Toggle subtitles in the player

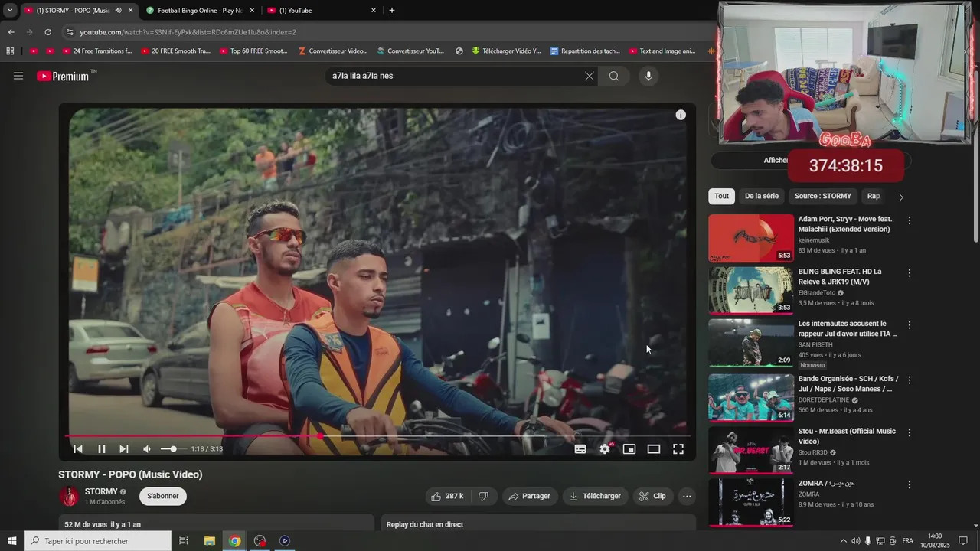coord(580,449)
